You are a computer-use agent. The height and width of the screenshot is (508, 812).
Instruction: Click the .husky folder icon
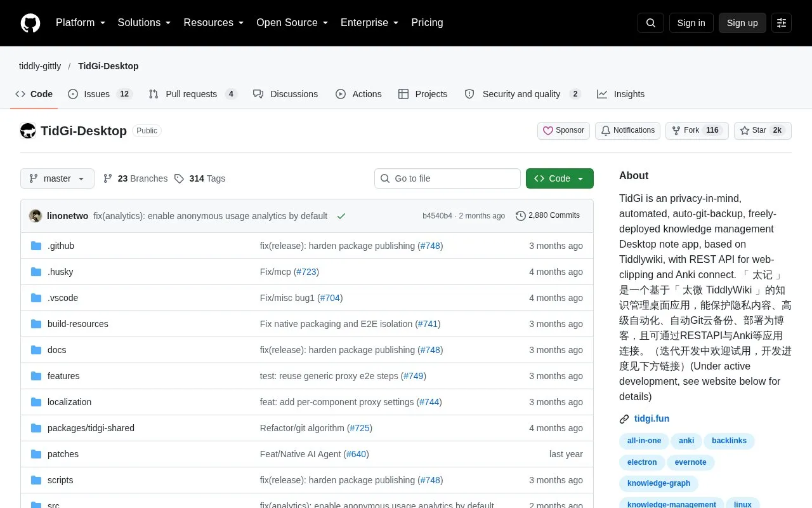pyautogui.click(x=36, y=272)
